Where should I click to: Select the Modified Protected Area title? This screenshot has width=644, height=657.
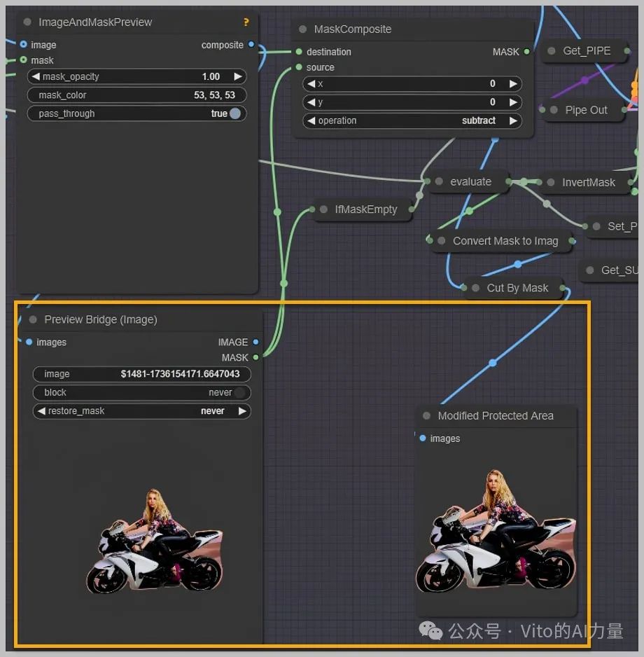pyautogui.click(x=496, y=415)
